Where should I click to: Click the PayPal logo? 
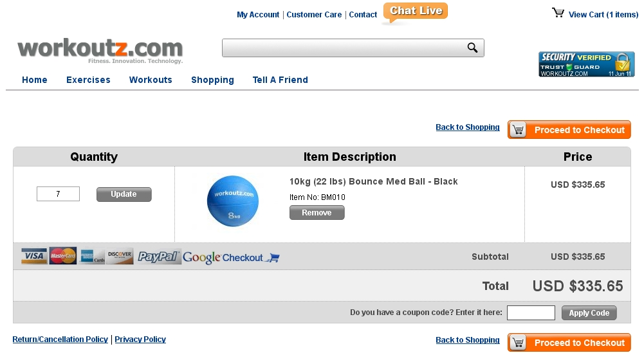pyautogui.click(x=158, y=257)
